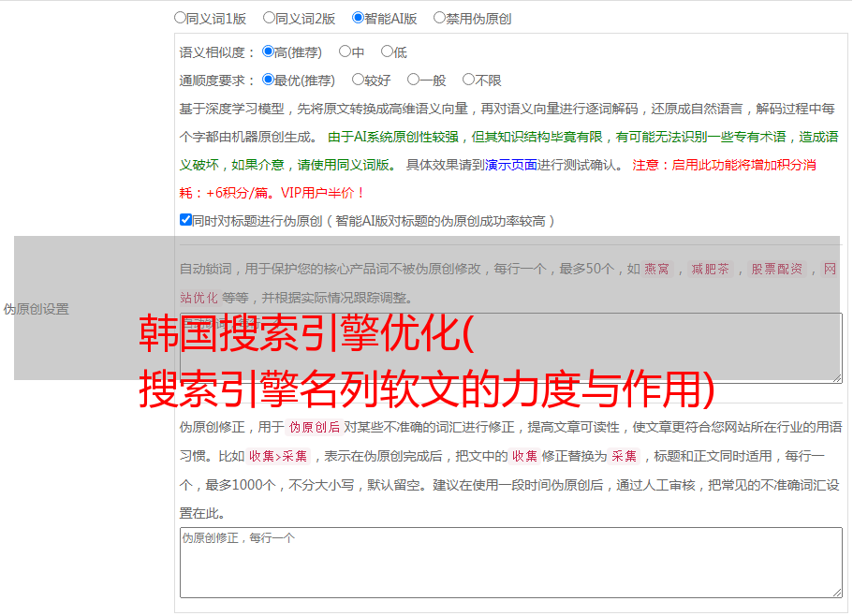Open the 演示页面 link

pyautogui.click(x=511, y=165)
